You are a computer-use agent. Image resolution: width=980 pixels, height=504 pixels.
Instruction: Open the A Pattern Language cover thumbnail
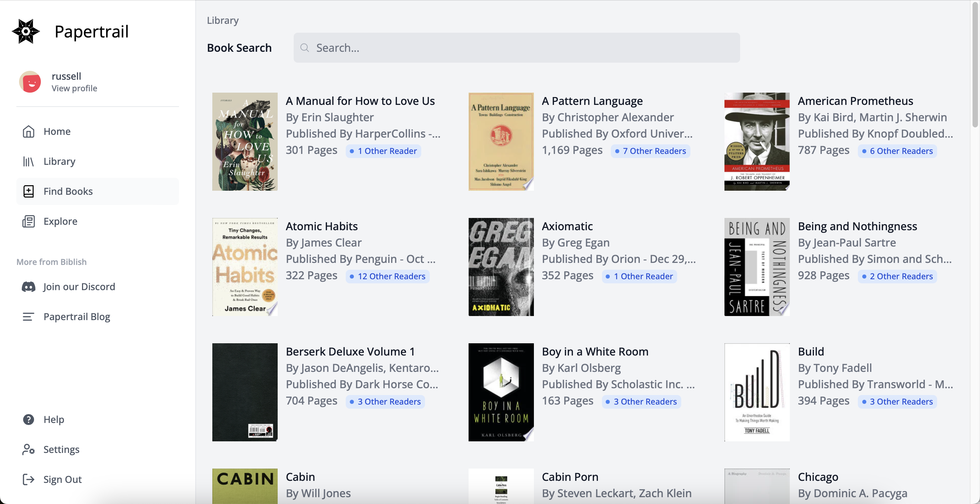[x=501, y=142]
